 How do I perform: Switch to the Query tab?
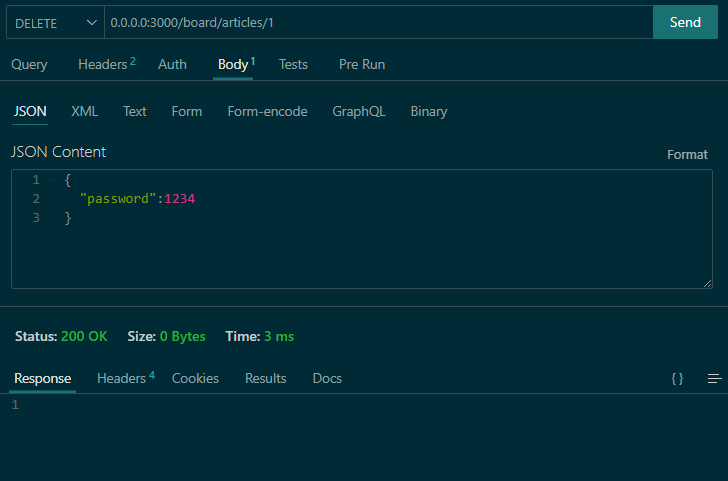[x=29, y=65]
